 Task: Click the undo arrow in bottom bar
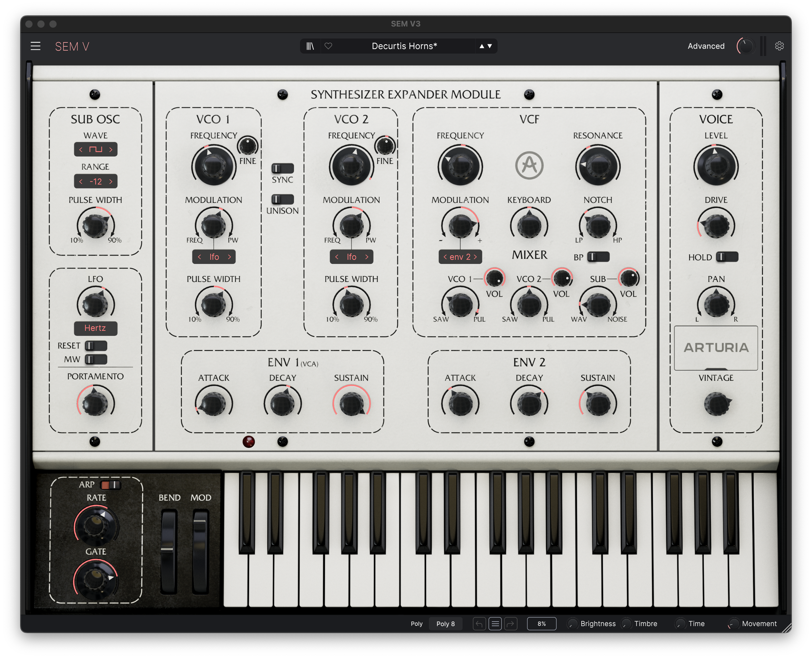479,623
